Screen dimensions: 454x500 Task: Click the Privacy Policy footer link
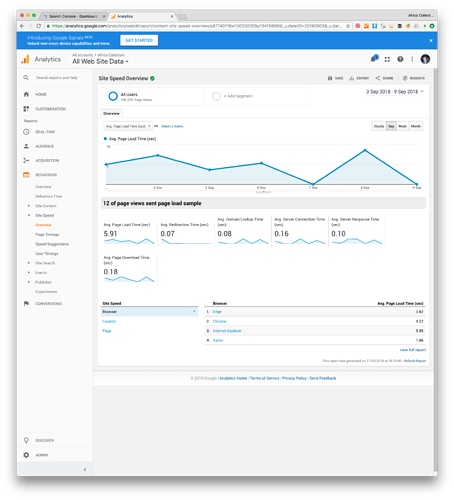coord(294,378)
